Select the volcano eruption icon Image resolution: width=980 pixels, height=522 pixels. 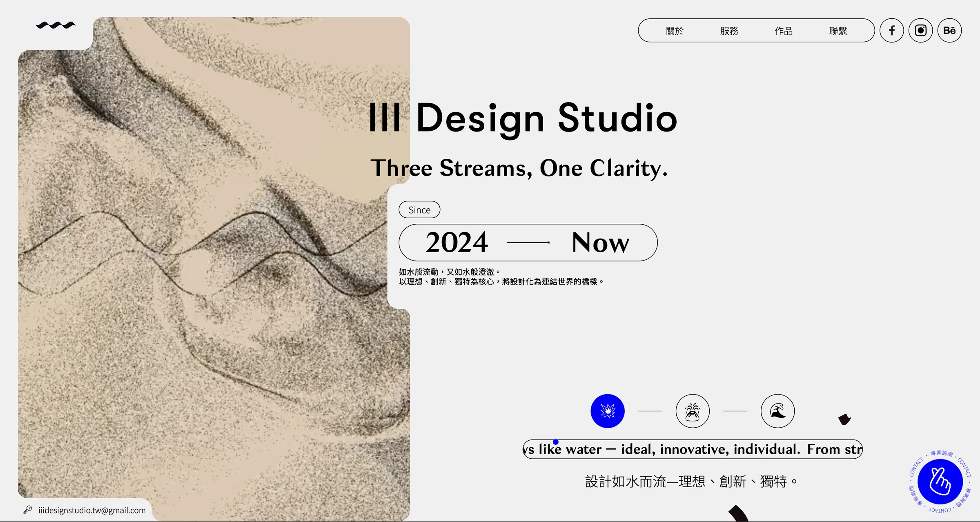pos(693,411)
